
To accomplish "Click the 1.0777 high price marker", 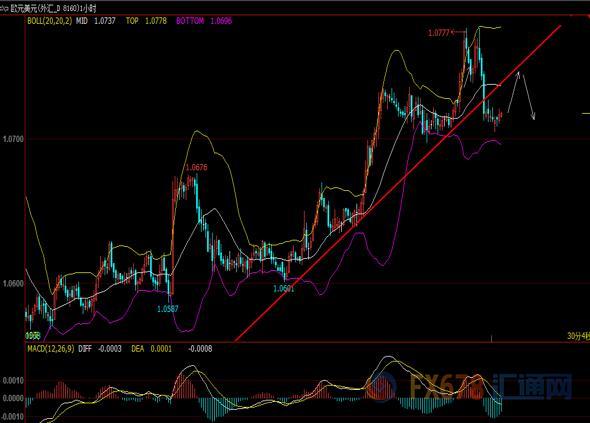I will coord(439,33).
